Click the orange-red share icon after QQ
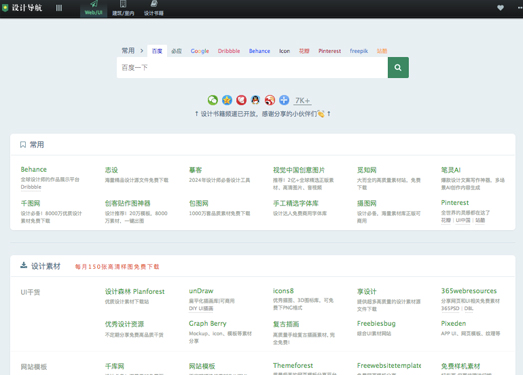 pyautogui.click(x=270, y=100)
